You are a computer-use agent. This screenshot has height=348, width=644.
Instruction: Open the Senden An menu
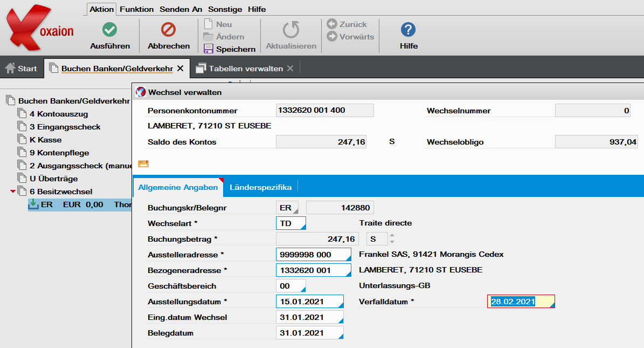pos(181,9)
